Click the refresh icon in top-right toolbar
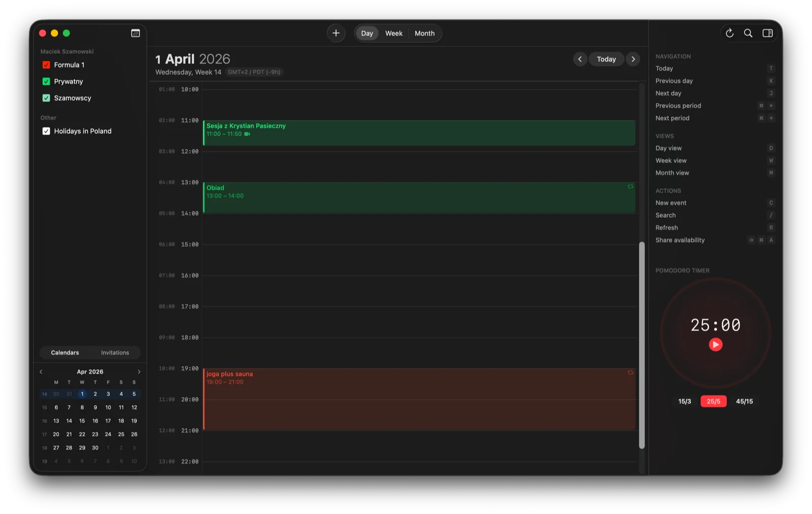 pyautogui.click(x=729, y=33)
